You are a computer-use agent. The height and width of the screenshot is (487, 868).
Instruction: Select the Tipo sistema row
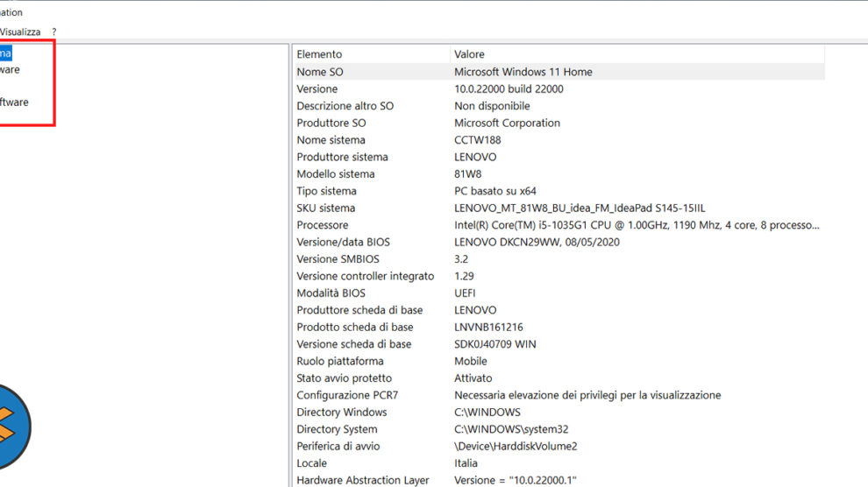pos(326,191)
